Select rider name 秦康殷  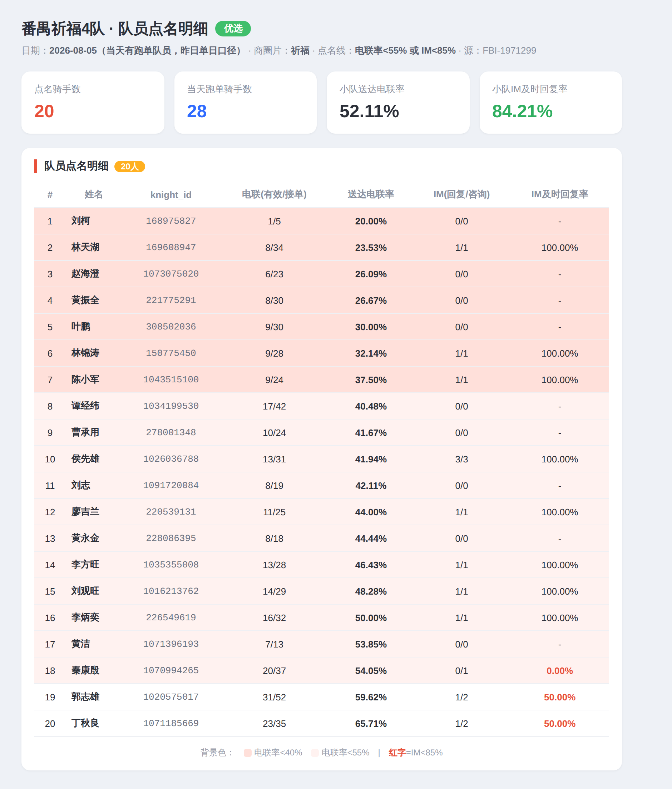tap(85, 671)
